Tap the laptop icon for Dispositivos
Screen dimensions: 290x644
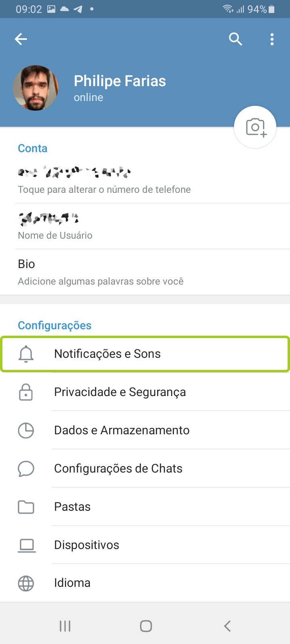(26, 545)
